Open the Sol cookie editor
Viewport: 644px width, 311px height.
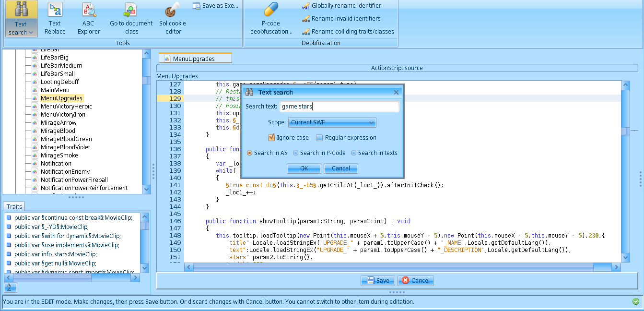pos(172,10)
